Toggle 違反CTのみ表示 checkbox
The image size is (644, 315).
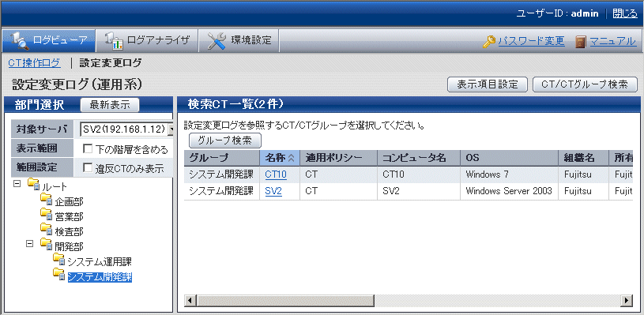coord(88,167)
